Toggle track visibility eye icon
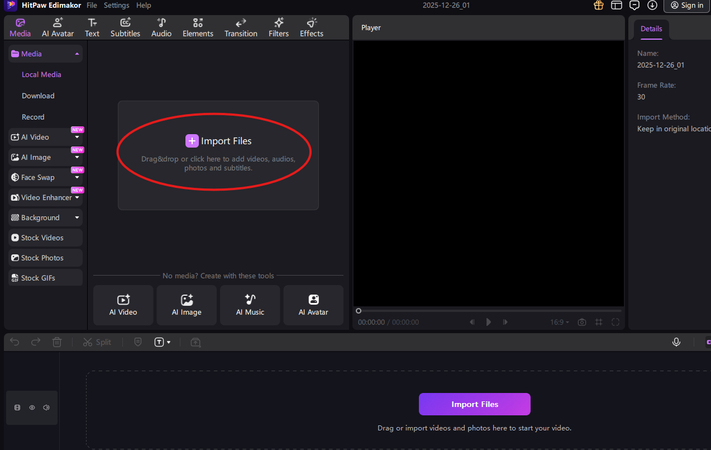The width and height of the screenshot is (711, 450). click(32, 407)
